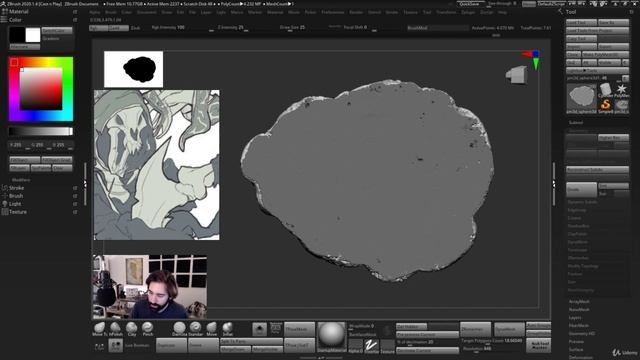Viewport: 640px width, 360px height.
Task: Select the black secondary color swatch
Action: coord(17,35)
